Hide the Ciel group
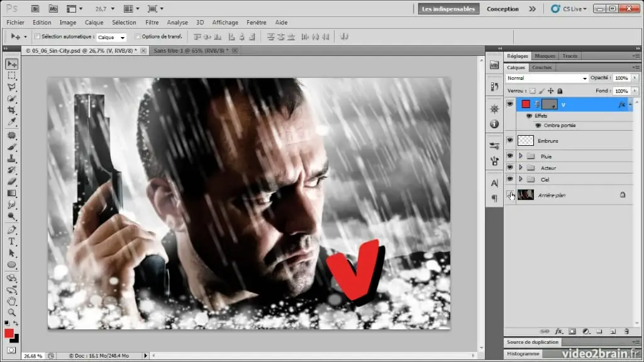 click(509, 179)
